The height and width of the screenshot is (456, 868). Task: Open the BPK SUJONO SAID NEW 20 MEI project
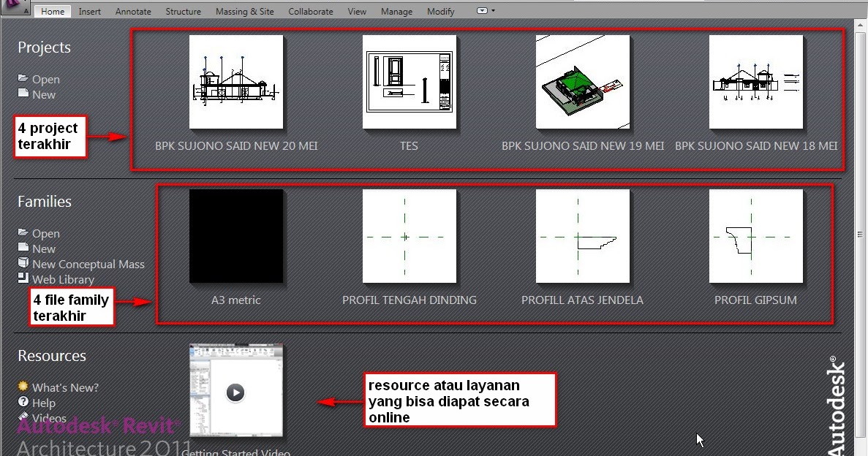(x=235, y=82)
